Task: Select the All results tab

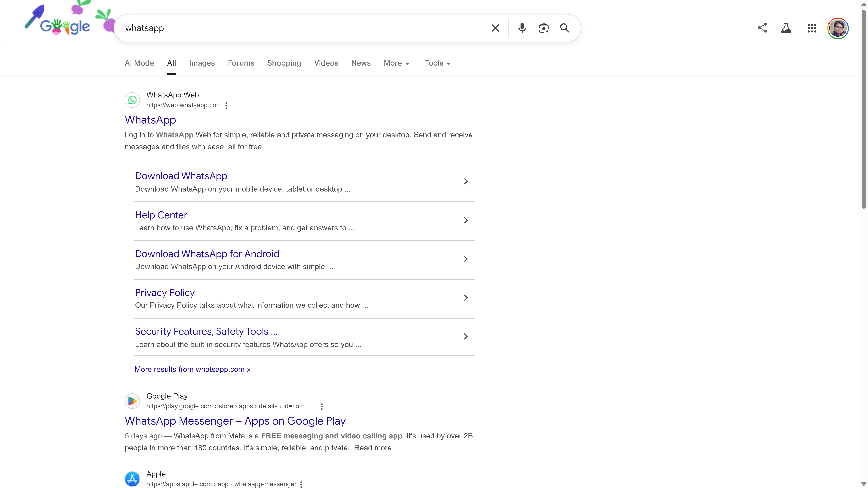Action: (172, 63)
